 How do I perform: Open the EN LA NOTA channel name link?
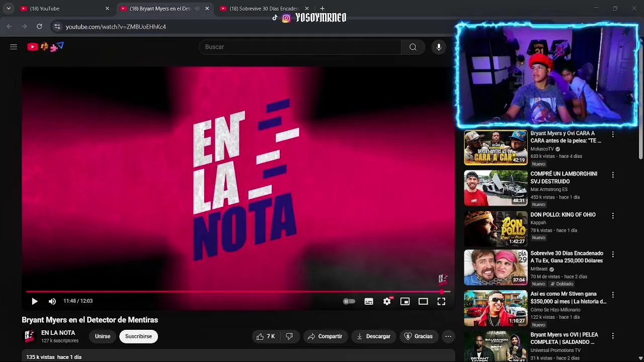tap(58, 333)
